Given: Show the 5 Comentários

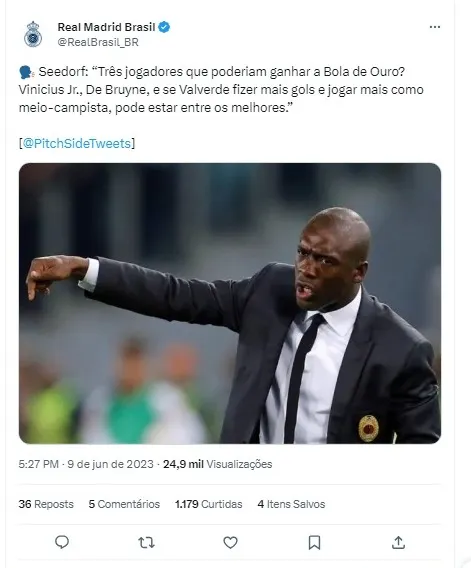Looking at the screenshot, I should point(124,504).
